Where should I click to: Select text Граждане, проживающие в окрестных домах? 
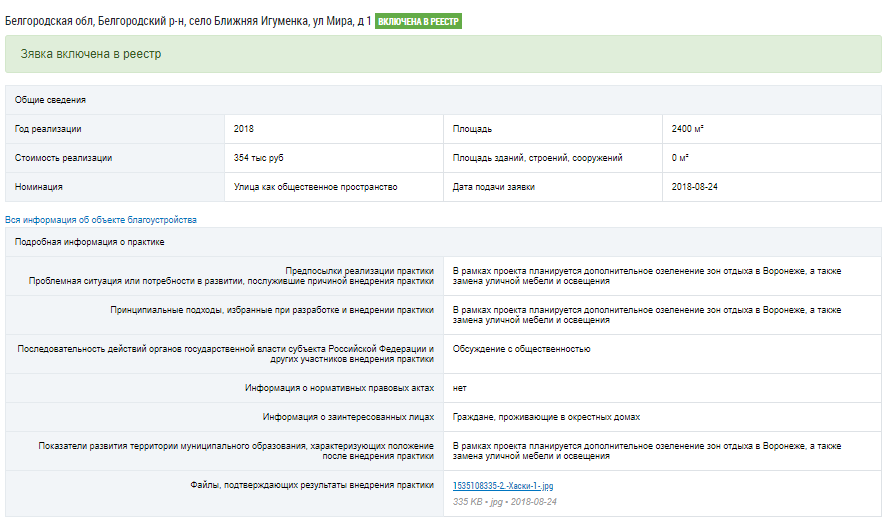pyautogui.click(x=546, y=417)
